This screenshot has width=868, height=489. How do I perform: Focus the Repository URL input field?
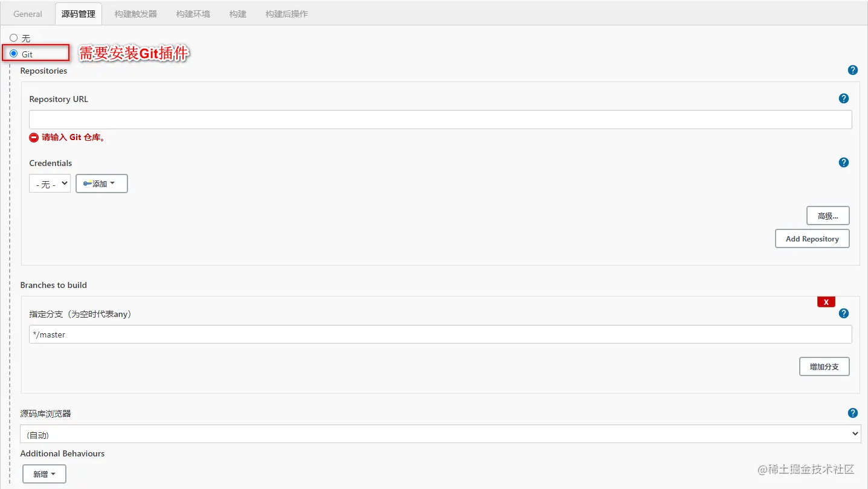tap(440, 120)
